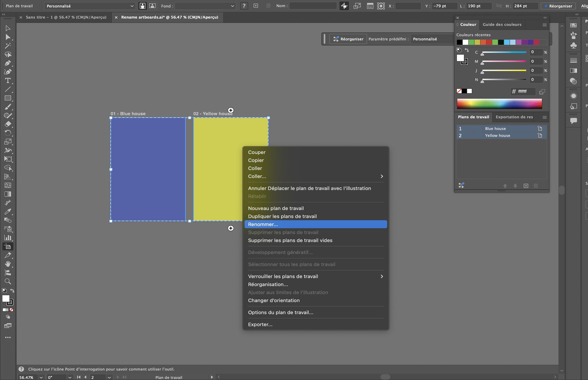Screen dimensions: 588x380
Task: Pick a color from the rainbow spectrum bar
Action: (499, 104)
